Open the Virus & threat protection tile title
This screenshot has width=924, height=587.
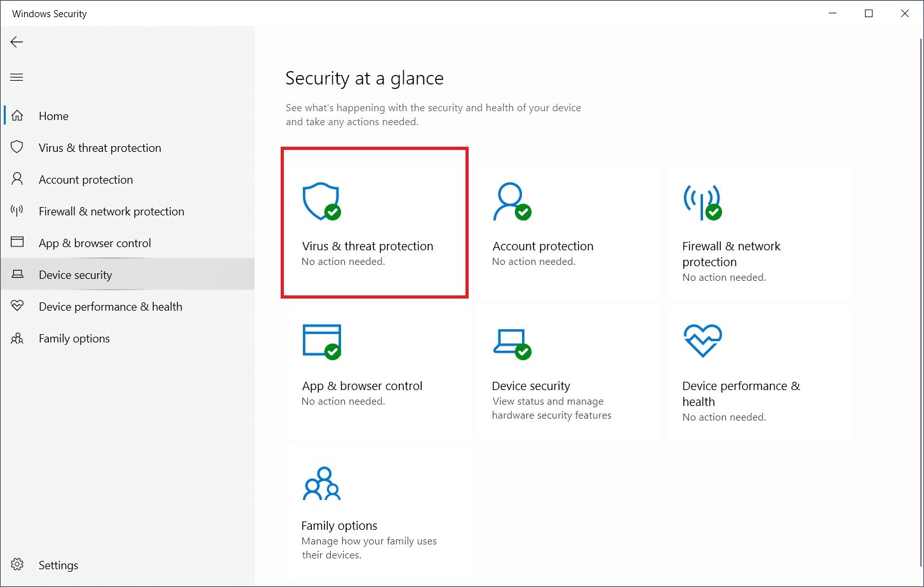coord(368,246)
